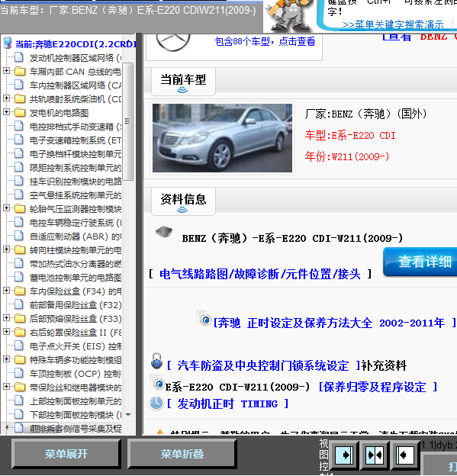Expand the 后部预熔保险丝盒 (F33) folder

[x=6, y=318]
